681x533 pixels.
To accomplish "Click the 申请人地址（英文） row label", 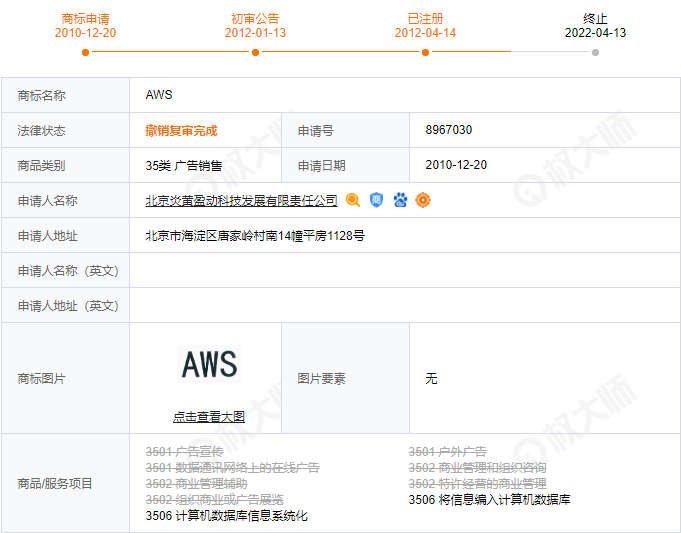I will 68,306.
